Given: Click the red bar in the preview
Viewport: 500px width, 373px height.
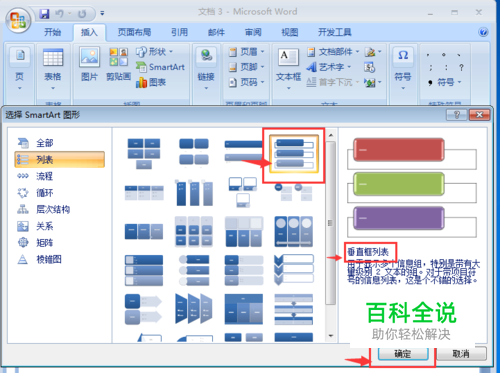Looking at the screenshot, I should (399, 150).
